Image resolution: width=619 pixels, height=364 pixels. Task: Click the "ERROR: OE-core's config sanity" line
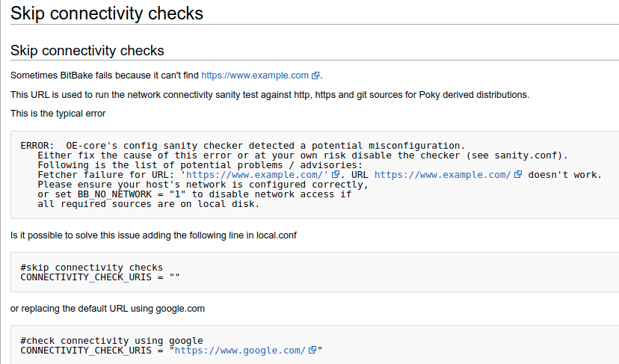(243, 146)
